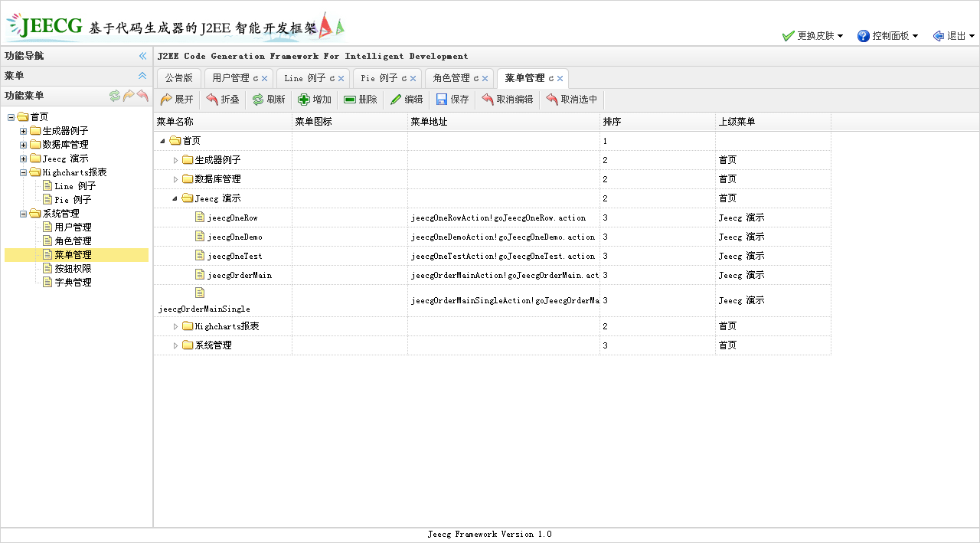
Task: Click the 上级菜单 column header
Action: pyautogui.click(x=773, y=122)
